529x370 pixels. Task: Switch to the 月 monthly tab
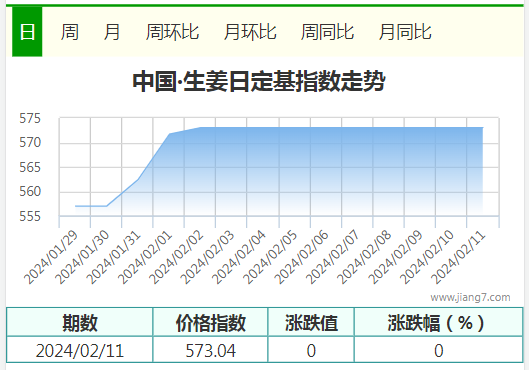coord(112,32)
